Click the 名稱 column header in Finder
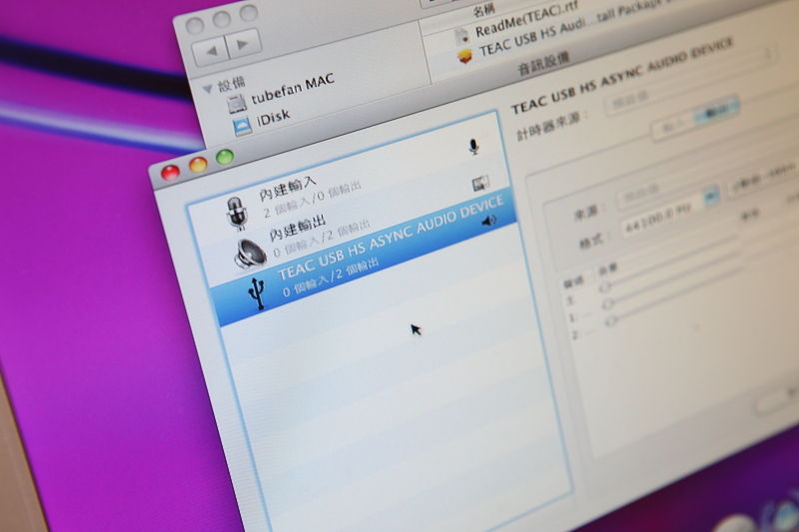This screenshot has height=532, width=799. pos(483,10)
